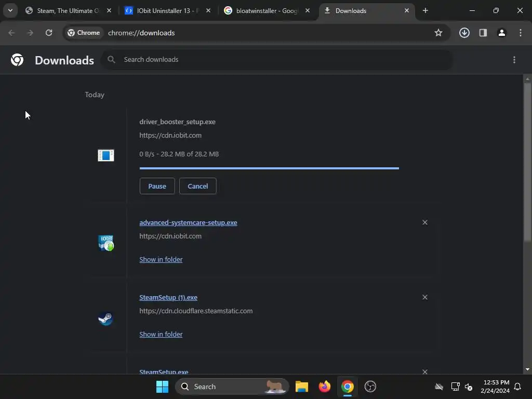Click the muted volume tray icon
The width and height of the screenshot is (532, 399).
469,387
